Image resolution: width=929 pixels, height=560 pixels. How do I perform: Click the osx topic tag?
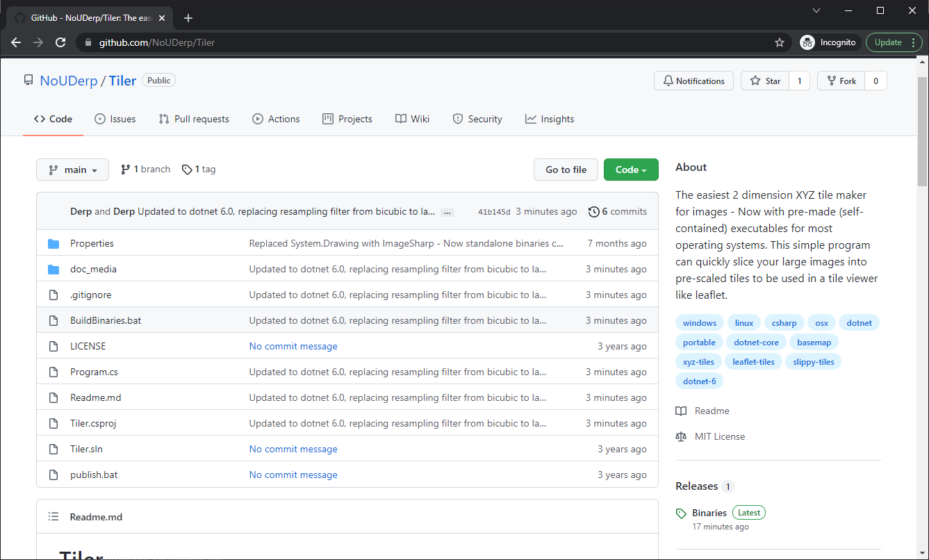(x=821, y=322)
